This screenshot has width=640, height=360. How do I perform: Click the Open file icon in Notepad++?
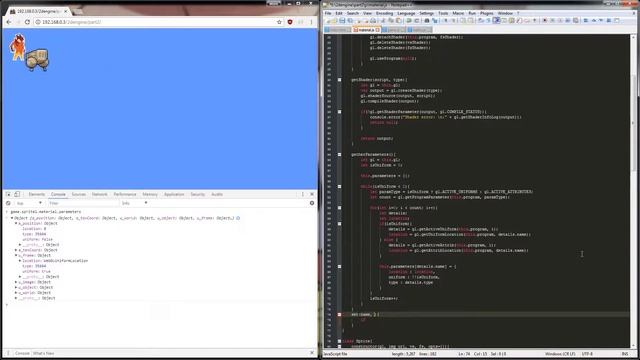[x=334, y=20]
